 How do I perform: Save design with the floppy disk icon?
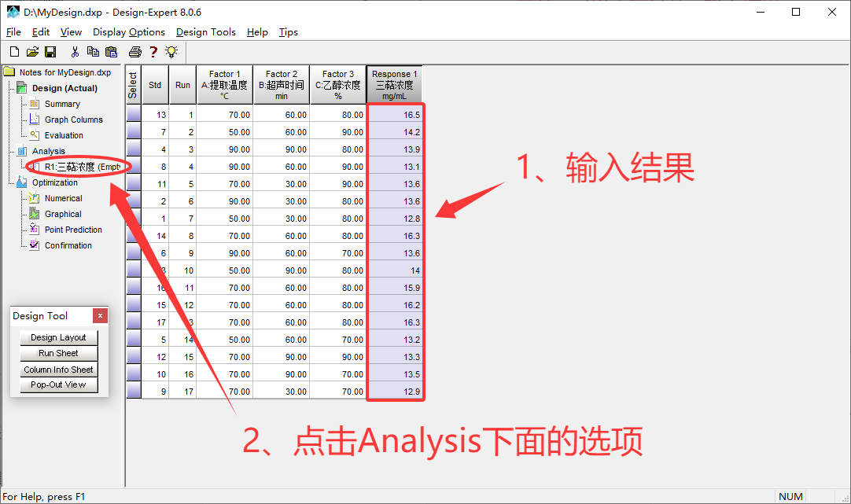coord(50,52)
